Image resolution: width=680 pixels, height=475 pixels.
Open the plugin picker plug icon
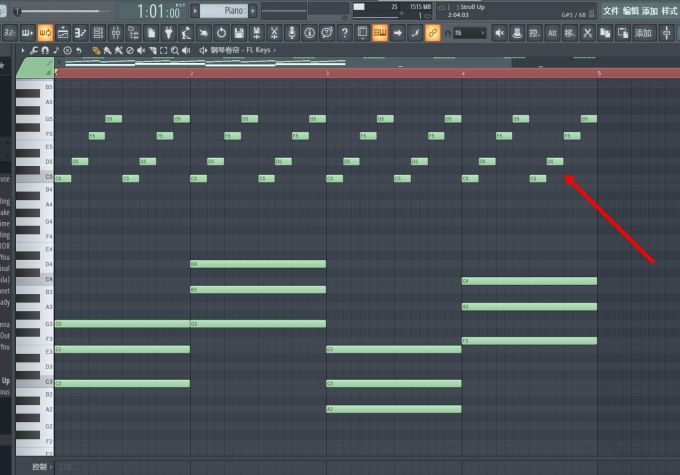coord(169,33)
